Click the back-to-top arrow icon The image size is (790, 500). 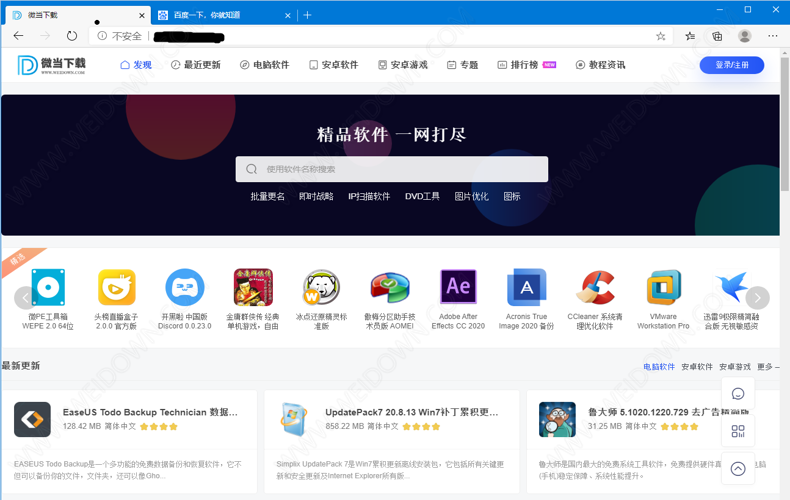pos(738,468)
